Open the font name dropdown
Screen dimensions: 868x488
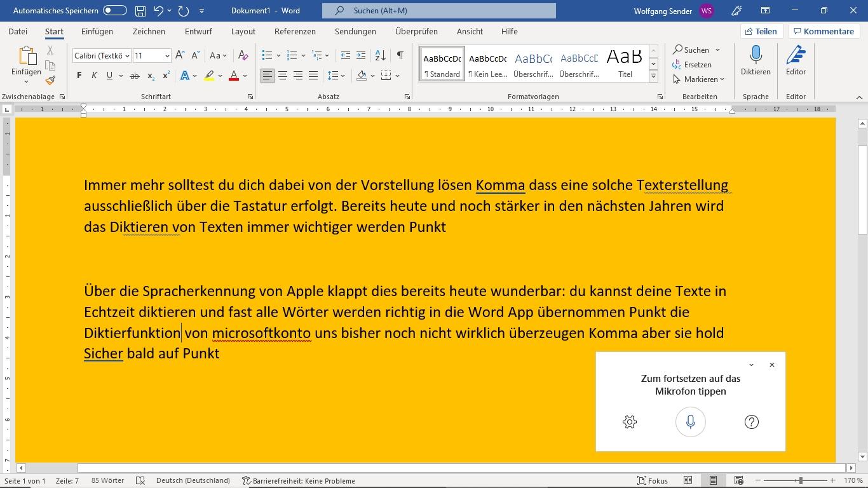[127, 56]
